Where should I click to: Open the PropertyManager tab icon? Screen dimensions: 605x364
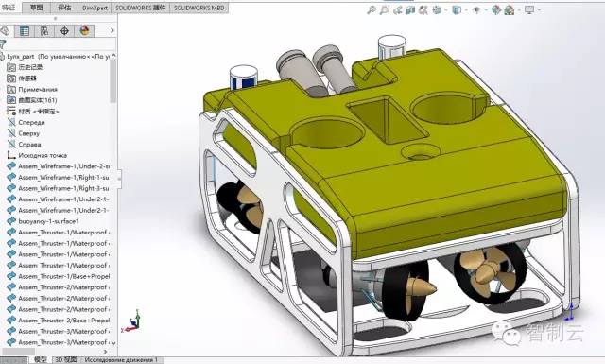coord(25,31)
